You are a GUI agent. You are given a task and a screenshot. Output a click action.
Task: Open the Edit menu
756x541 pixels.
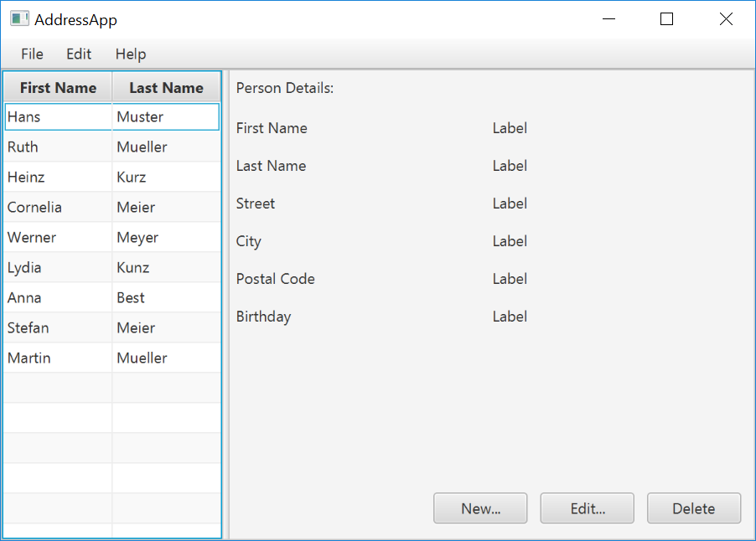tap(79, 54)
